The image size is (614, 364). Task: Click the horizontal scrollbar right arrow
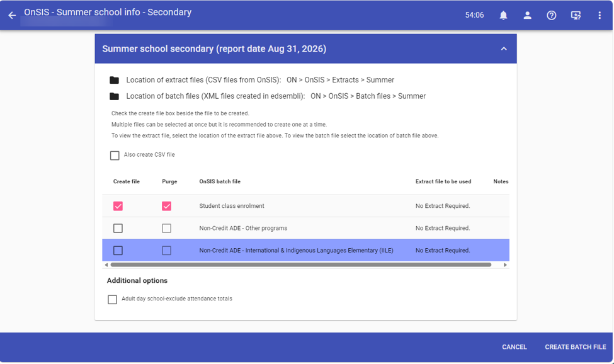click(505, 265)
